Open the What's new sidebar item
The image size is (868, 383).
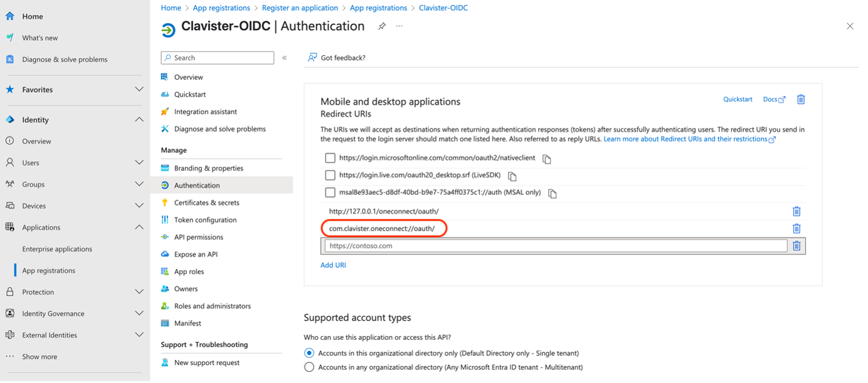(x=40, y=38)
